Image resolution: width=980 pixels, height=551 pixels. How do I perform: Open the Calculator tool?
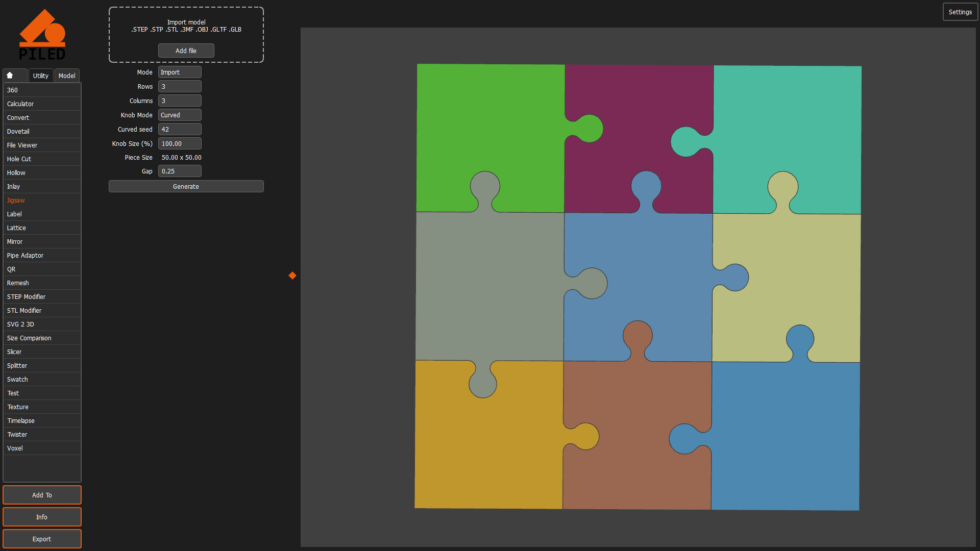point(42,104)
